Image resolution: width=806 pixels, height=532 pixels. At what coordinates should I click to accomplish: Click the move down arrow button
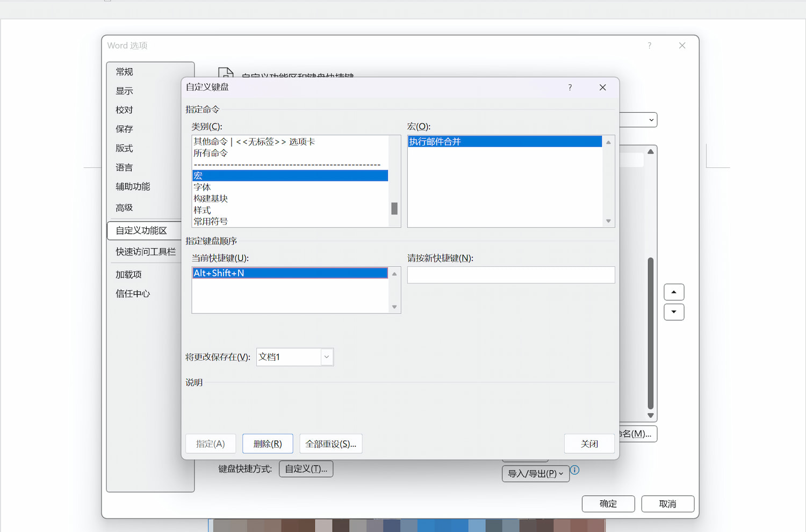(674, 312)
